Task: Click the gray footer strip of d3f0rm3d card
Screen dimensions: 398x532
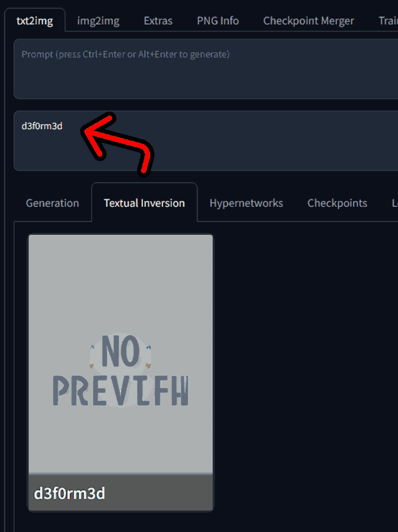Action: click(120, 492)
